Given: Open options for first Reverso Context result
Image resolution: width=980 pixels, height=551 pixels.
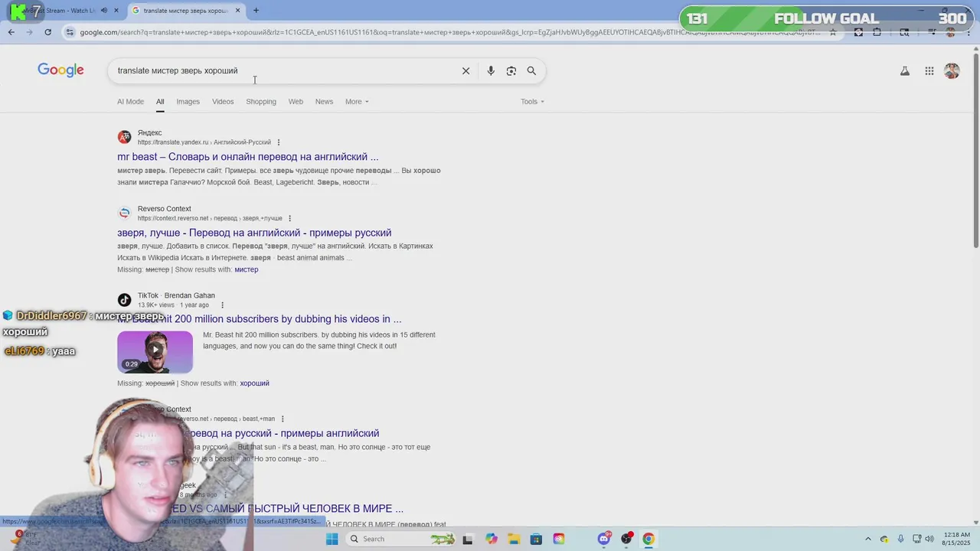Looking at the screenshot, I should (289, 218).
